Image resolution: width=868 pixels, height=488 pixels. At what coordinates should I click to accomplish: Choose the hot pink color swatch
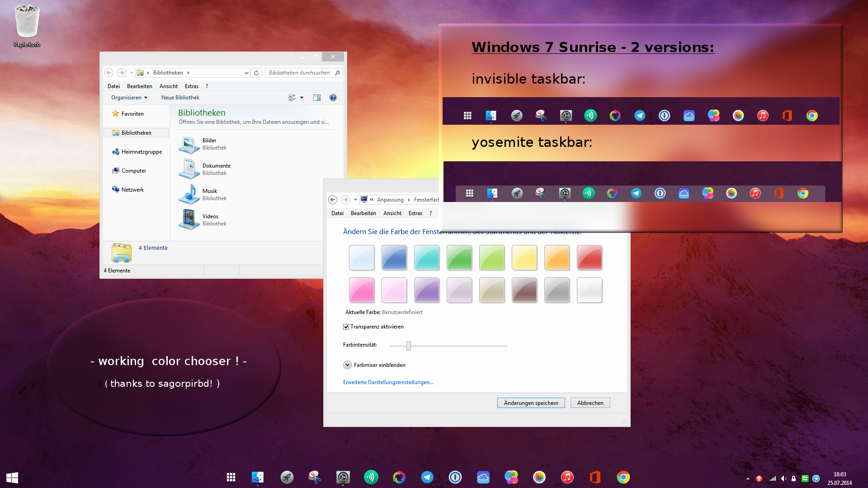tap(362, 290)
